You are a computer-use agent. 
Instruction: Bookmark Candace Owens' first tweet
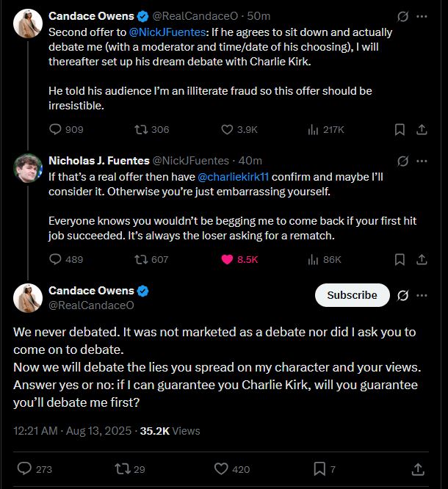[x=400, y=129]
